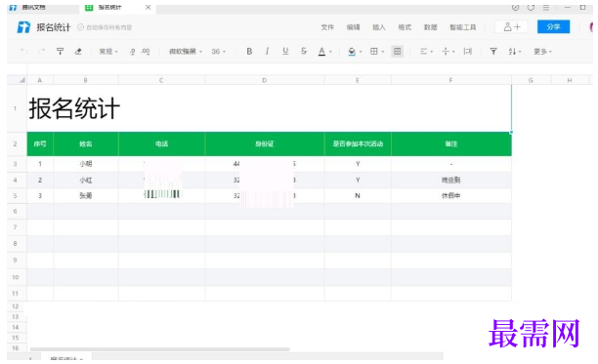Open the 数据 menu
The image size is (598, 364).
click(430, 27)
